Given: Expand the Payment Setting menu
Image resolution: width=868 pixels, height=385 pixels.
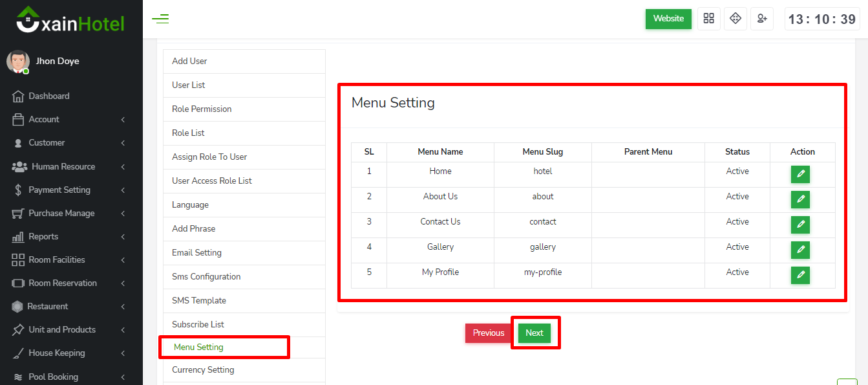Looking at the screenshot, I should (68, 190).
